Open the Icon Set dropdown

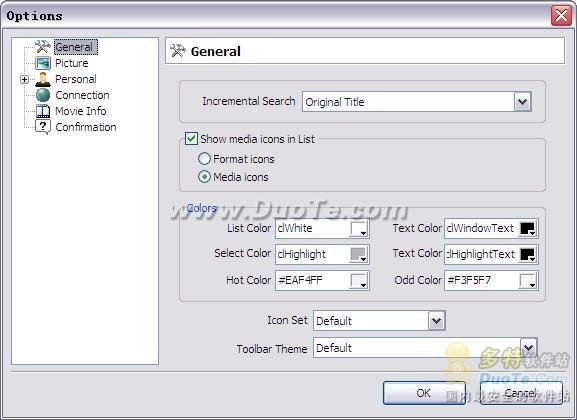(437, 321)
